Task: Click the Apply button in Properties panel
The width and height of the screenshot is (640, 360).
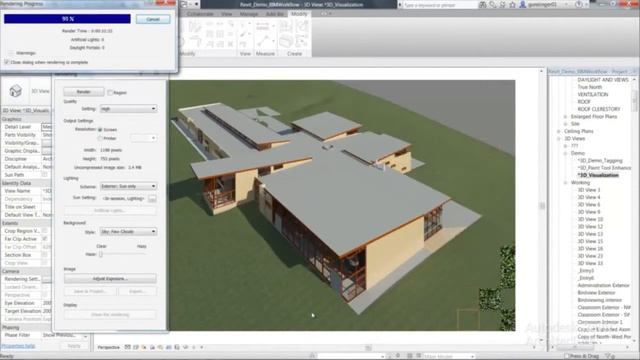Action: (73, 346)
